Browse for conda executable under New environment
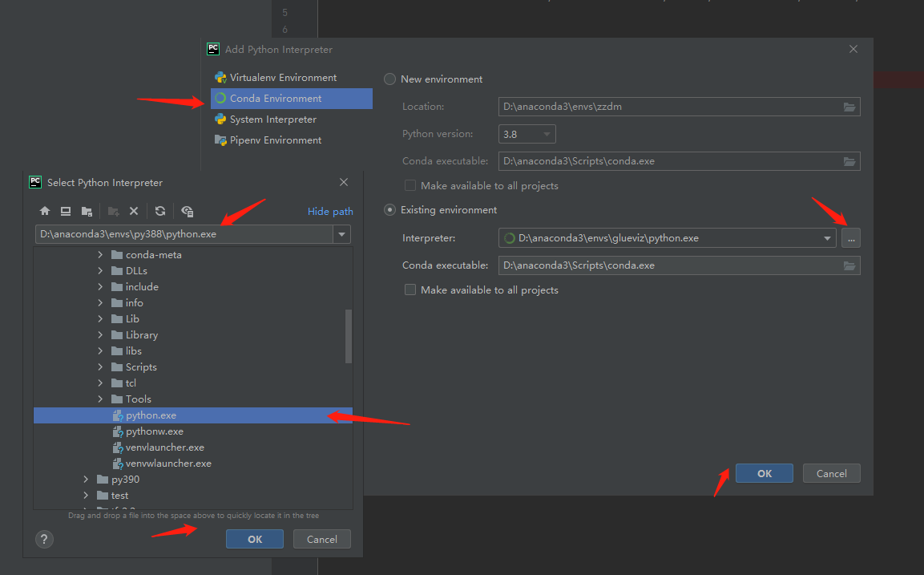 pyautogui.click(x=849, y=161)
